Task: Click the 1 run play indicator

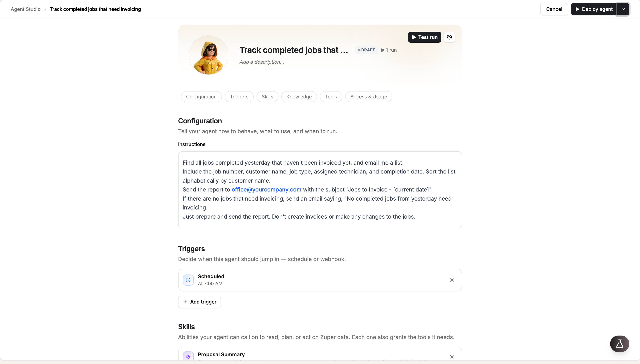Action: click(389, 50)
